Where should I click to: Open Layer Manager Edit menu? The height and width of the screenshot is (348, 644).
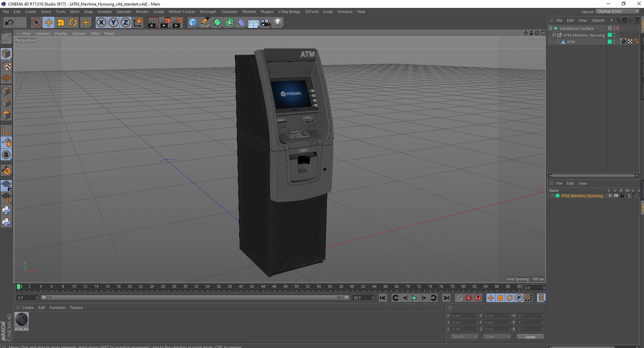[x=570, y=183]
